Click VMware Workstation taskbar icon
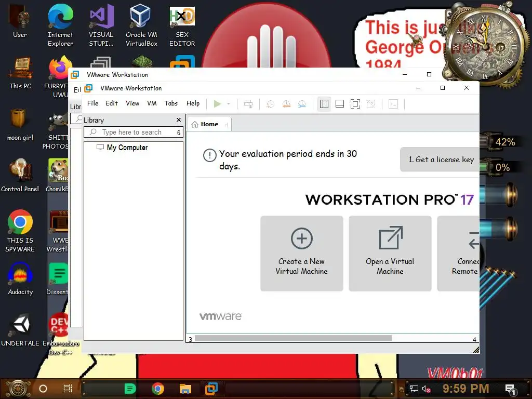Screen dimensions: 532x399 tap(211, 389)
